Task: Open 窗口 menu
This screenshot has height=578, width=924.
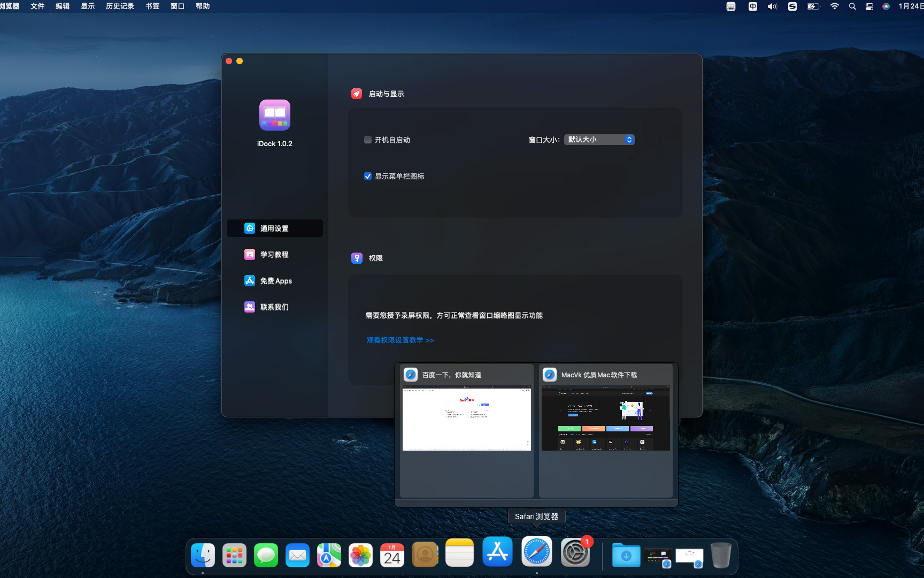Action: click(178, 6)
